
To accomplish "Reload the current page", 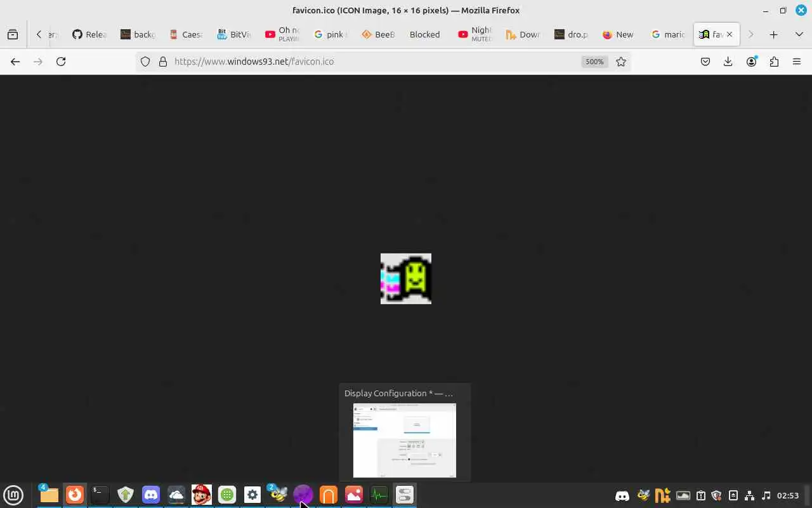I will click(x=61, y=62).
